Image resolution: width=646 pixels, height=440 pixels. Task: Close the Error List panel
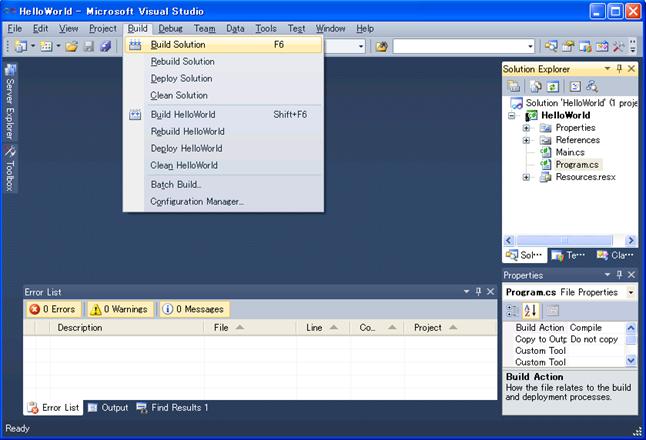(x=490, y=292)
